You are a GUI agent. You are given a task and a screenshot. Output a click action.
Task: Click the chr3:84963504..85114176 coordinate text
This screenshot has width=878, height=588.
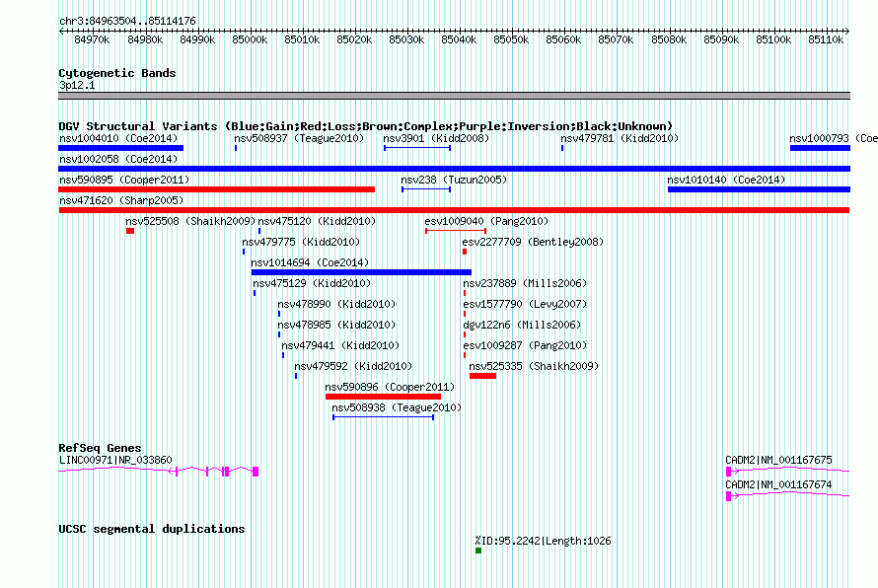[x=127, y=21]
